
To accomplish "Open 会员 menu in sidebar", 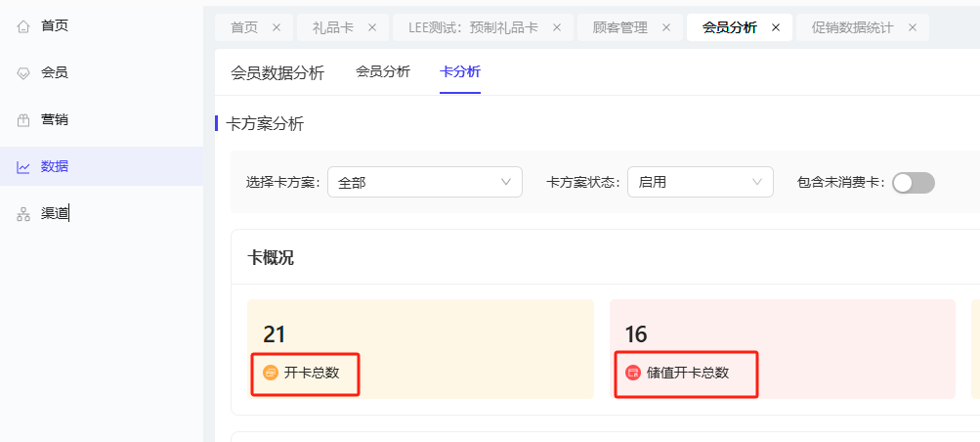I will (102, 73).
